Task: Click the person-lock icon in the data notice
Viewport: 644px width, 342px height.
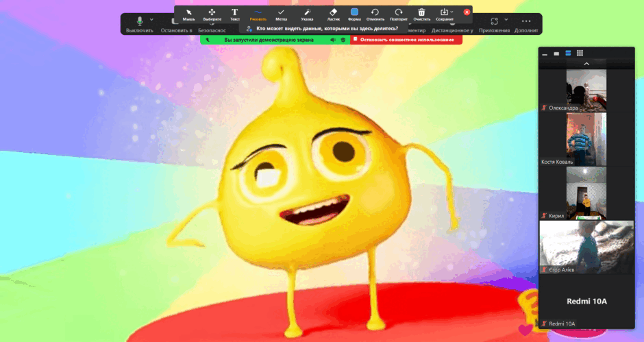Action: tap(249, 29)
